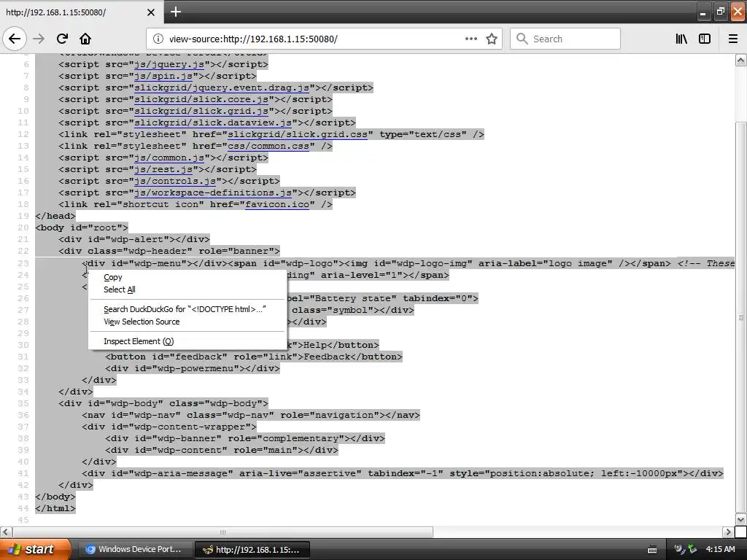The image size is (747, 560).
Task: Open slickgrid/slick.grid.css link
Action: pos(298,134)
